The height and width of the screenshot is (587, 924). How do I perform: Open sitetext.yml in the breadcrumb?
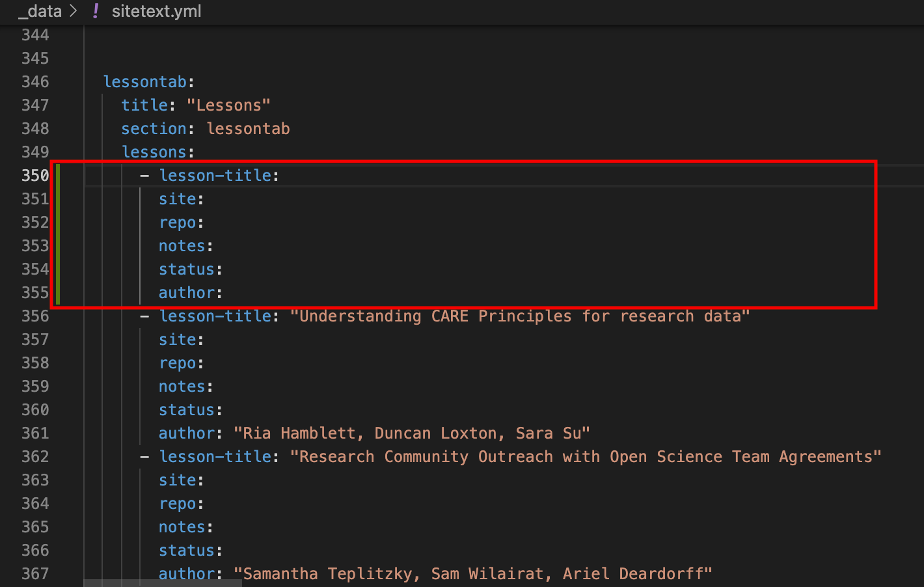(x=156, y=11)
